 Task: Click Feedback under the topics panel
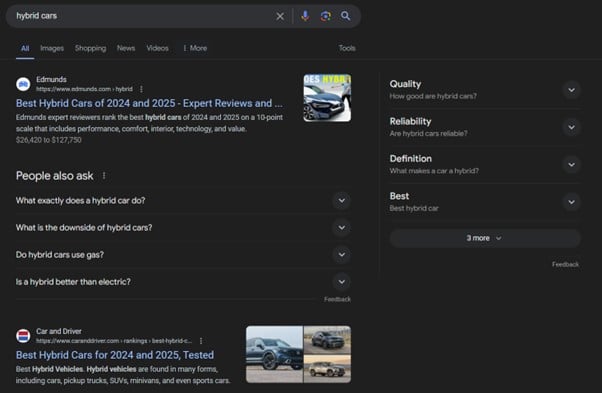point(565,264)
